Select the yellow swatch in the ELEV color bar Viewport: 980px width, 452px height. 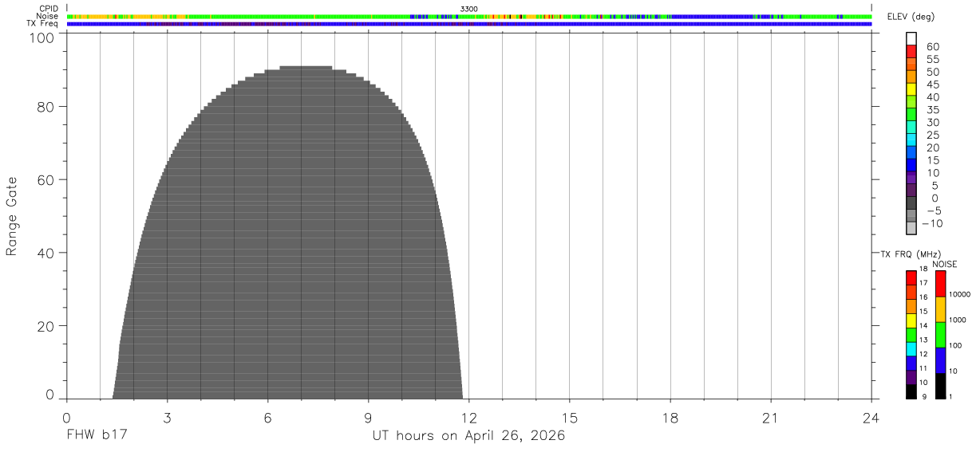click(911, 88)
